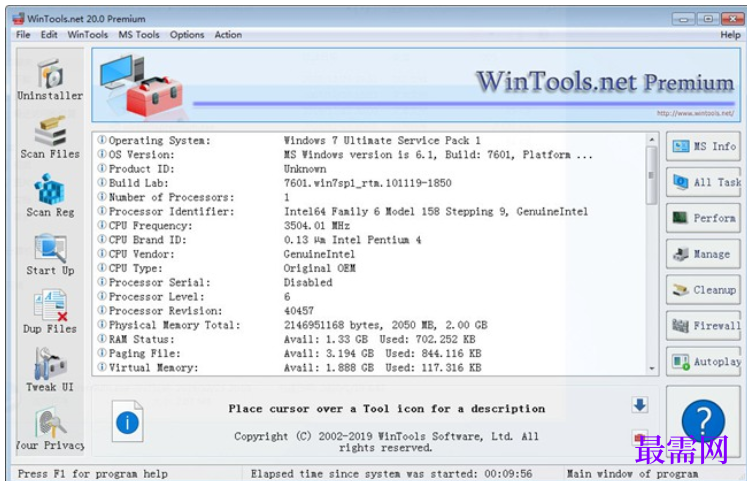Image resolution: width=747 pixels, height=481 pixels.
Task: Select the Processor Level row
Action: click(x=369, y=297)
